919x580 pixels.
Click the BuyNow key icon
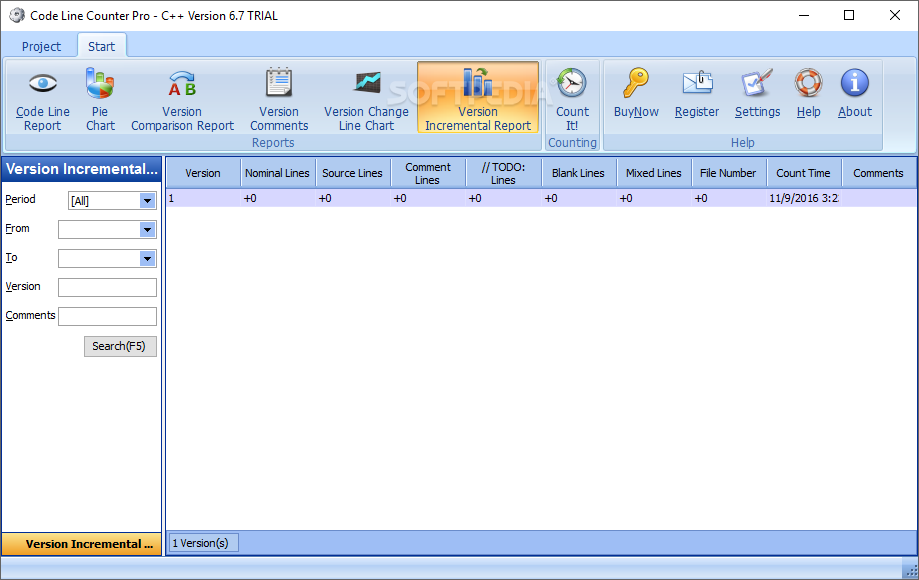636,83
